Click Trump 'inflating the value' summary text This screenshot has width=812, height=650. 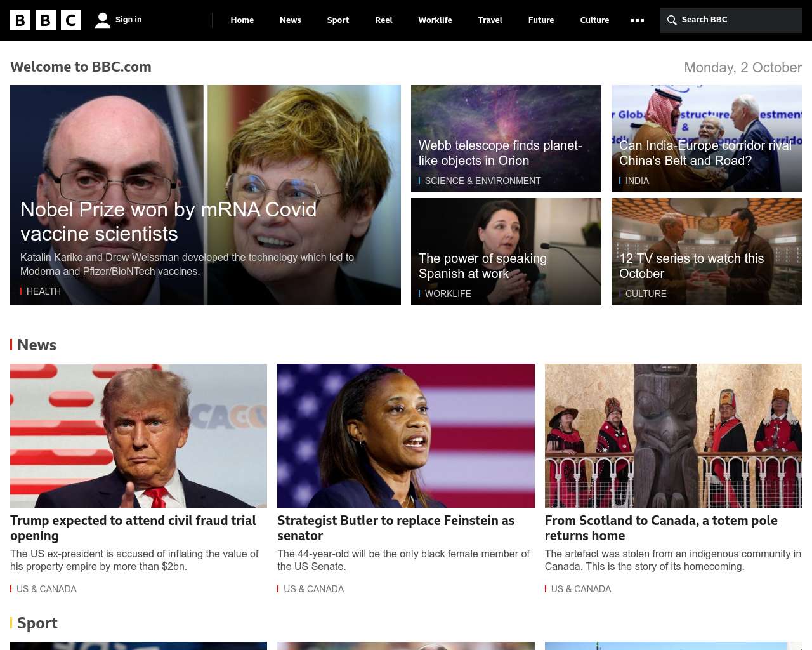tap(134, 560)
